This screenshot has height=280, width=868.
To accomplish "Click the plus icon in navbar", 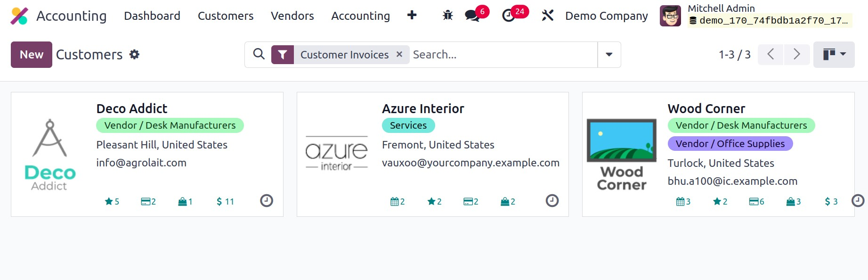I will pos(412,16).
